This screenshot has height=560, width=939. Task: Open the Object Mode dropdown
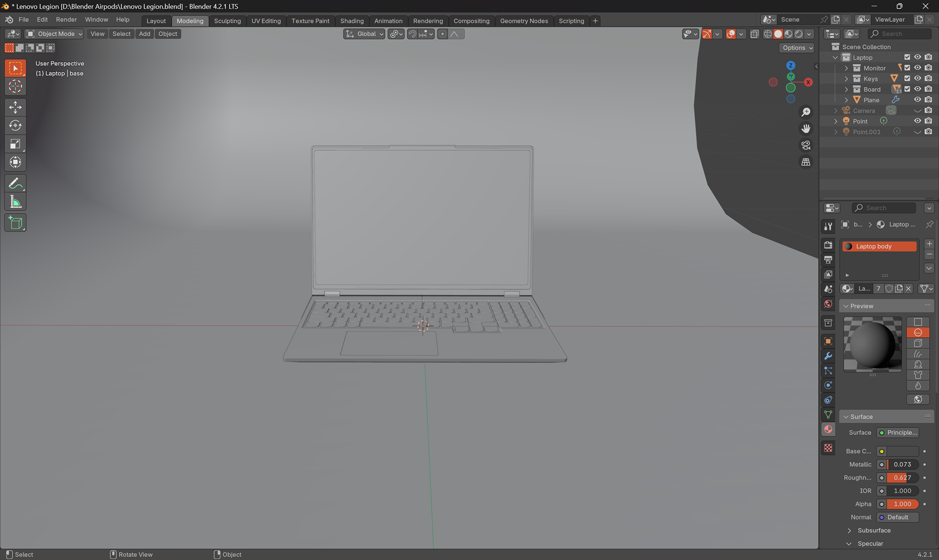coord(54,34)
